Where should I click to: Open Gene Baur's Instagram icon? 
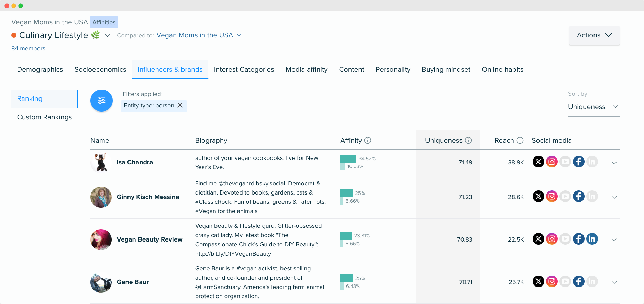552,281
